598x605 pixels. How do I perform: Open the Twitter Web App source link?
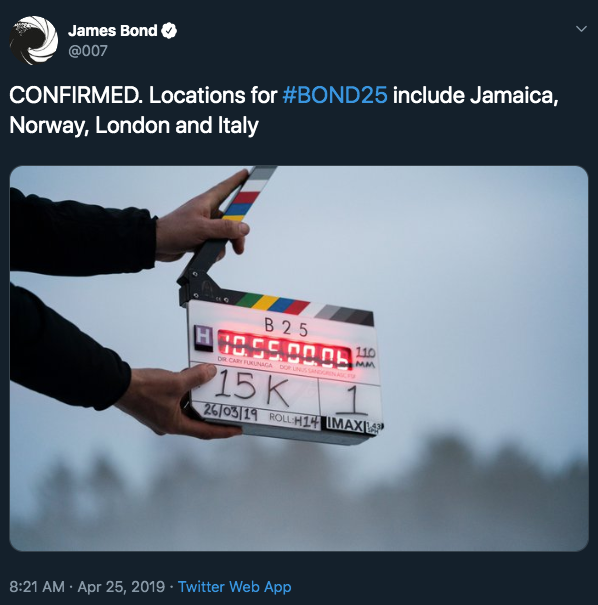[234, 586]
